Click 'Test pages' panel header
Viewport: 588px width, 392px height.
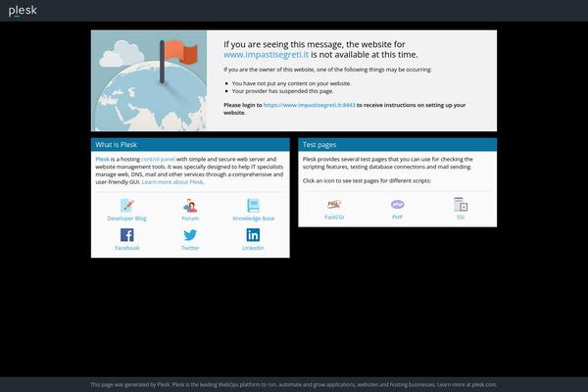click(x=398, y=145)
